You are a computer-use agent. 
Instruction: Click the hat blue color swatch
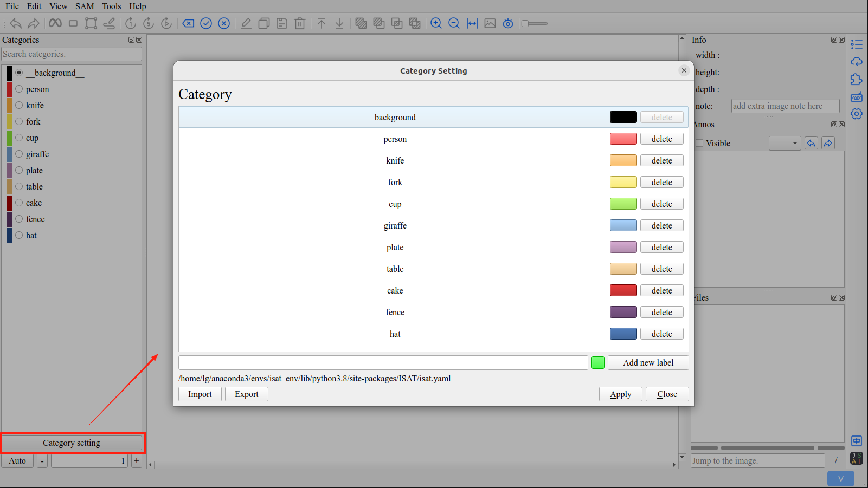pos(623,334)
